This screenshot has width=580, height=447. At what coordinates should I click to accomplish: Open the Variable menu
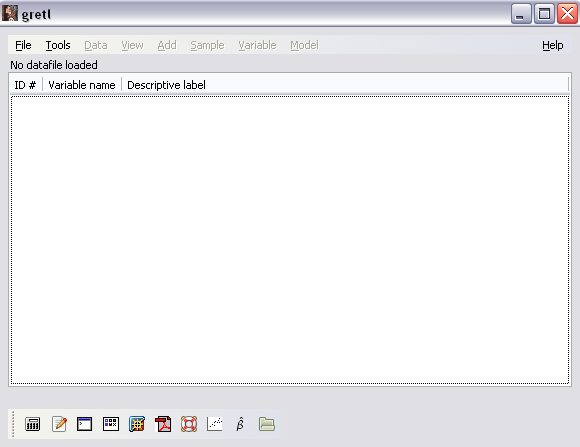pos(257,45)
